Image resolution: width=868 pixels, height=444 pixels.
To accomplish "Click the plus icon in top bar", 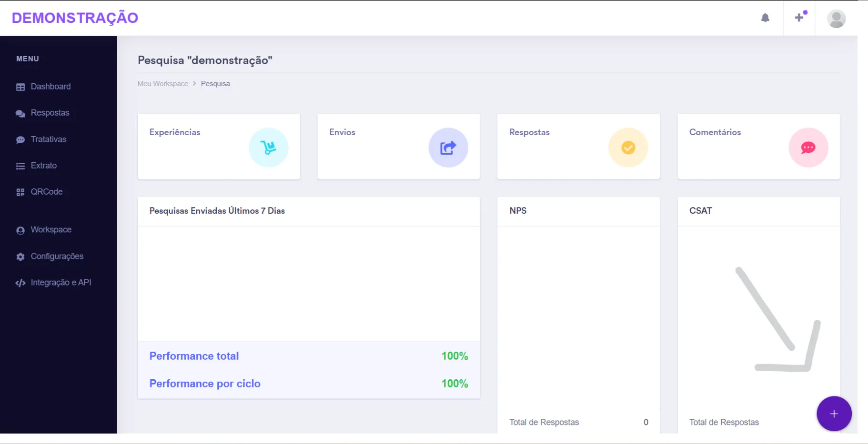I will point(799,18).
